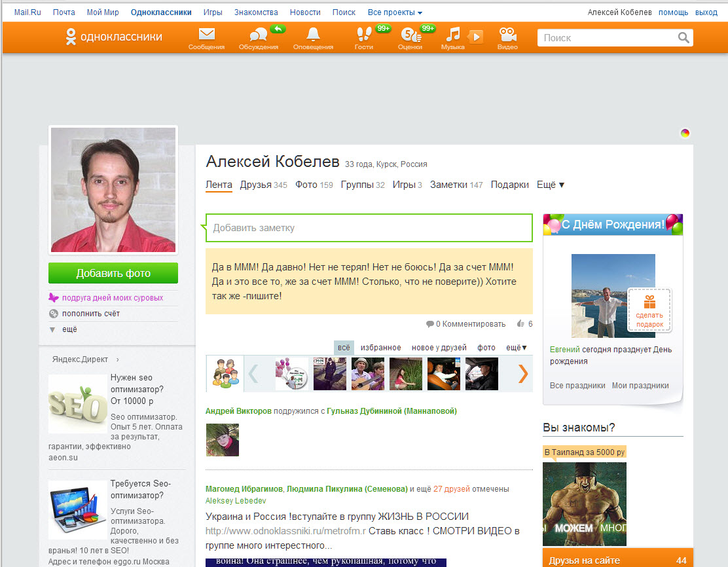Viewport: 728px width, 567px height.
Task: Expand the Все проекты dropdown
Action: 395,12
